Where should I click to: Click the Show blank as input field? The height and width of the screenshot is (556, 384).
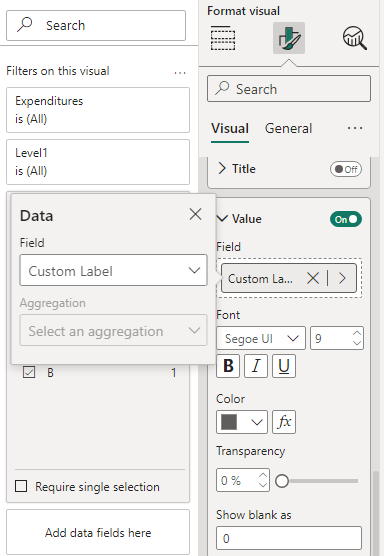click(x=289, y=538)
